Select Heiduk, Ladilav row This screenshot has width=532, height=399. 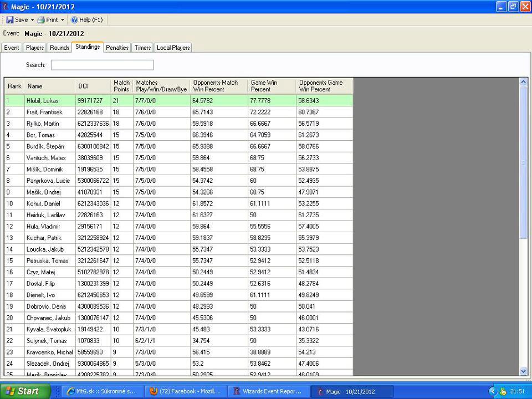(179, 215)
